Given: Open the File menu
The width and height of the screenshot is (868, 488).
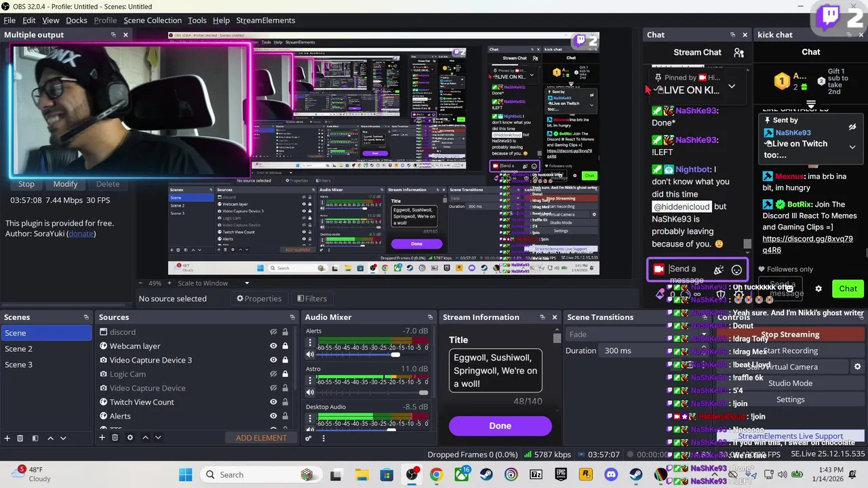Looking at the screenshot, I should pyautogui.click(x=9, y=20).
